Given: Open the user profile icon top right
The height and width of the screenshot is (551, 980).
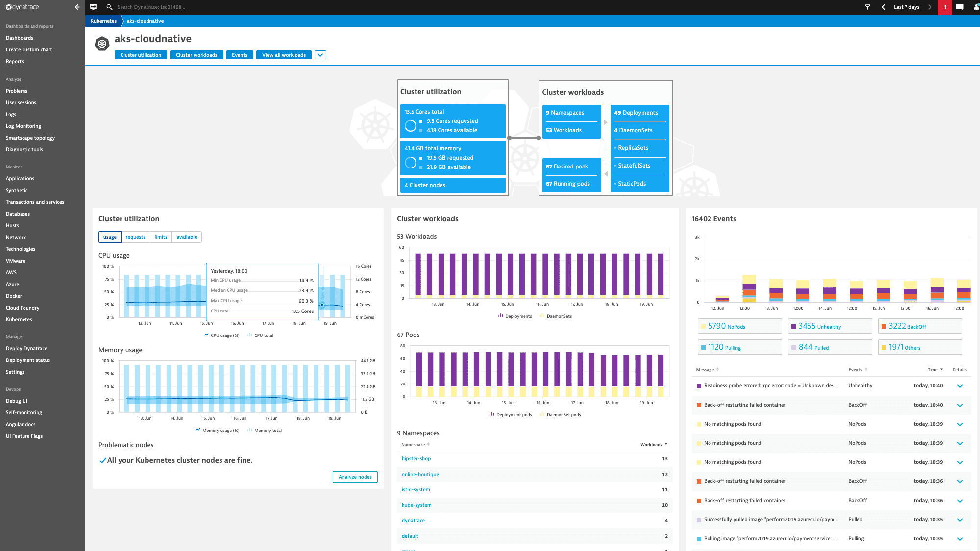Looking at the screenshot, I should 976,7.
